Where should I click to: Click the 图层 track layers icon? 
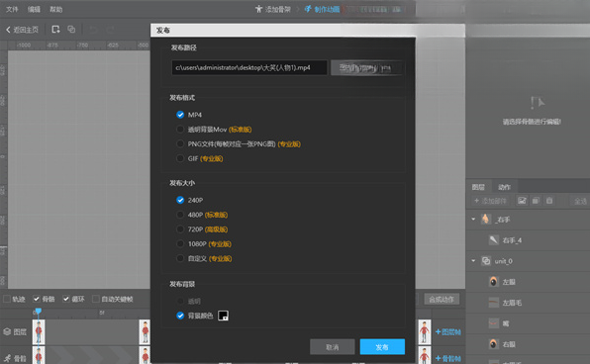pyautogui.click(x=7, y=331)
